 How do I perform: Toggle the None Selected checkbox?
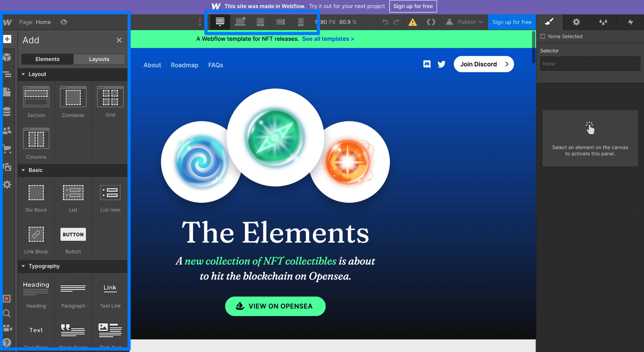[543, 36]
